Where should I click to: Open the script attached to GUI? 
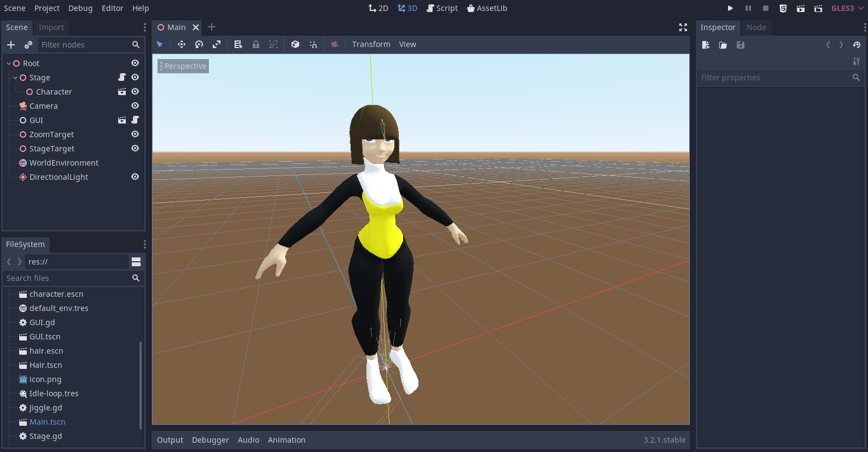[135, 120]
